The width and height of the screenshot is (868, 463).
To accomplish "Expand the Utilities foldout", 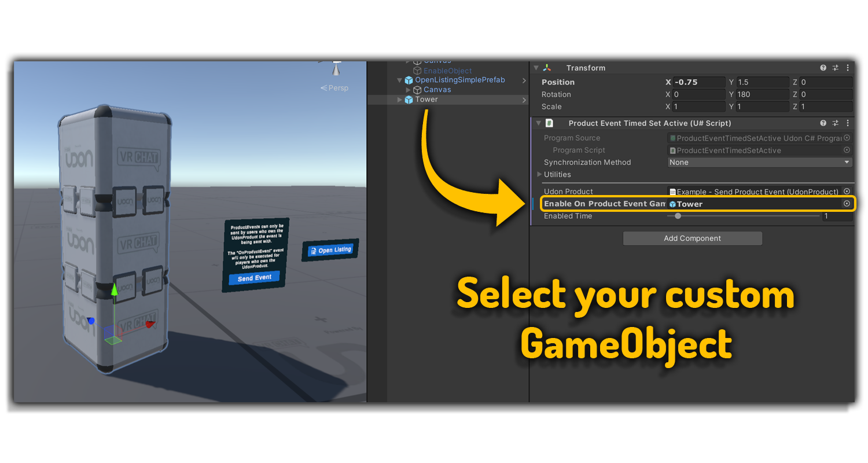I will 539,174.
